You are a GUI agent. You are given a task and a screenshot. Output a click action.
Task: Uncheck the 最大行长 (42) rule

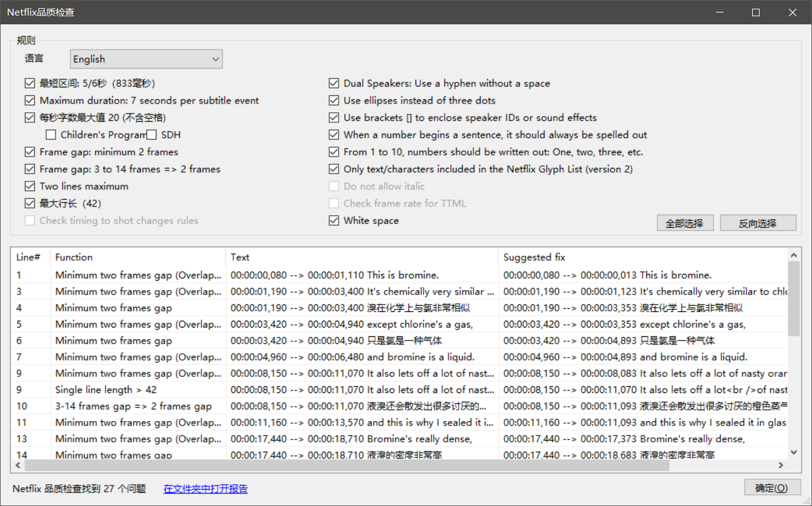[29, 203]
